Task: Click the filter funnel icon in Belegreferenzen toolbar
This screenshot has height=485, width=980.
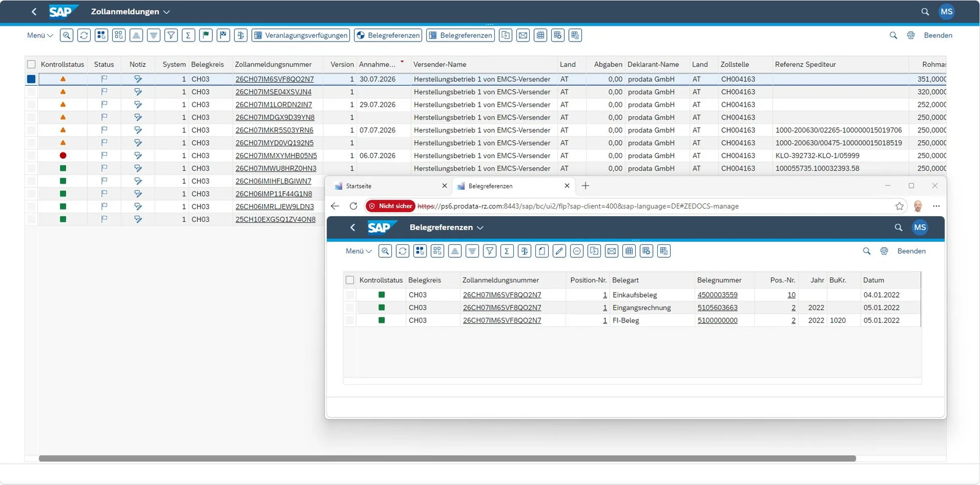Action: 489,251
